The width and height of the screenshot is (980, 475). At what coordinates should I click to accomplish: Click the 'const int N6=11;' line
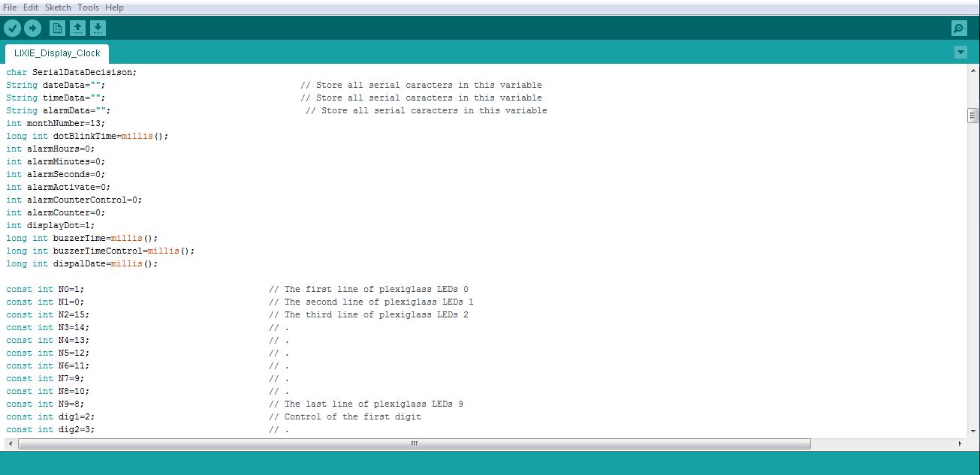coord(48,366)
